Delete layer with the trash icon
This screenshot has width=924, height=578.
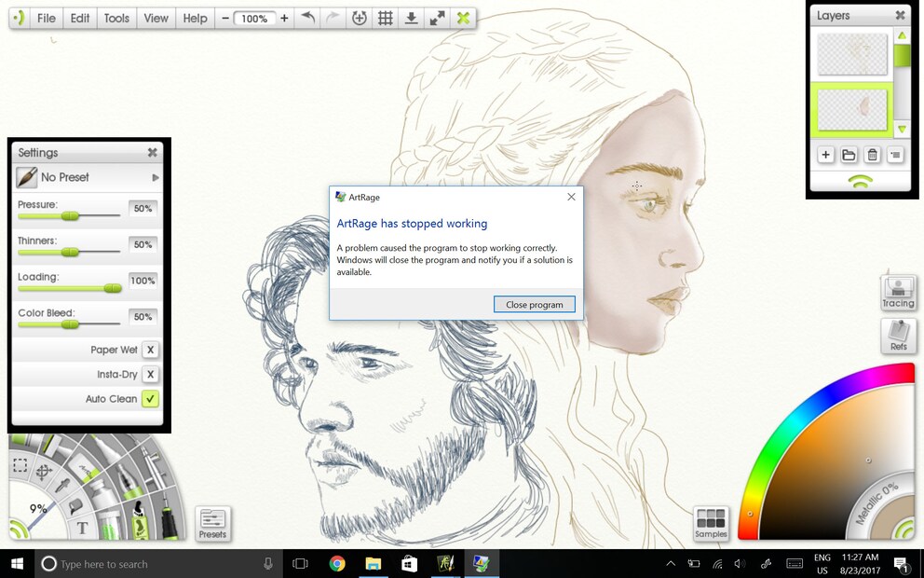872,155
